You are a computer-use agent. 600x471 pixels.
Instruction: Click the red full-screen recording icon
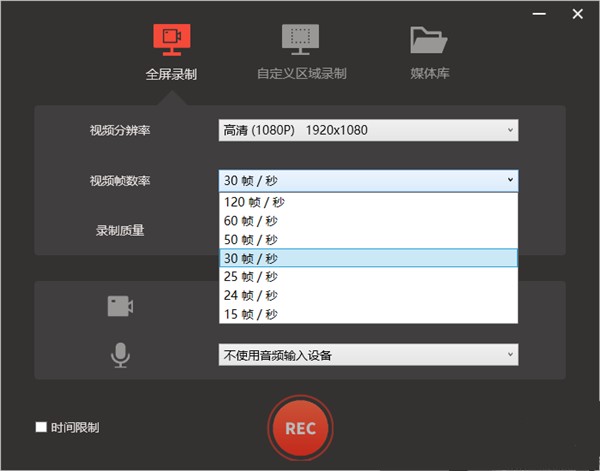click(x=171, y=40)
